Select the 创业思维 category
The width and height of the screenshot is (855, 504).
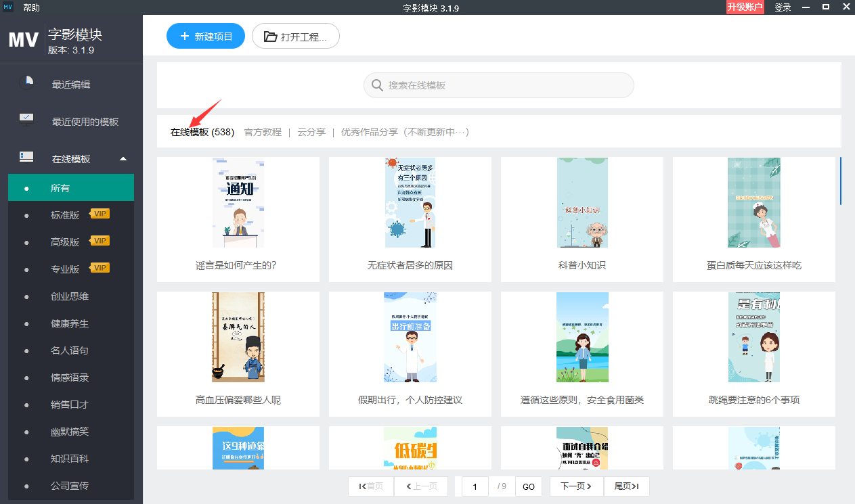pos(71,296)
